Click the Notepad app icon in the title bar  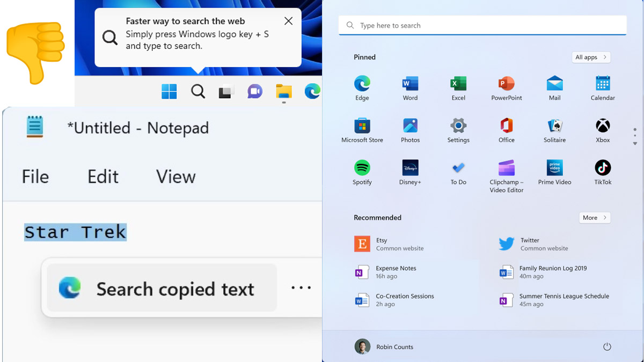point(35,127)
